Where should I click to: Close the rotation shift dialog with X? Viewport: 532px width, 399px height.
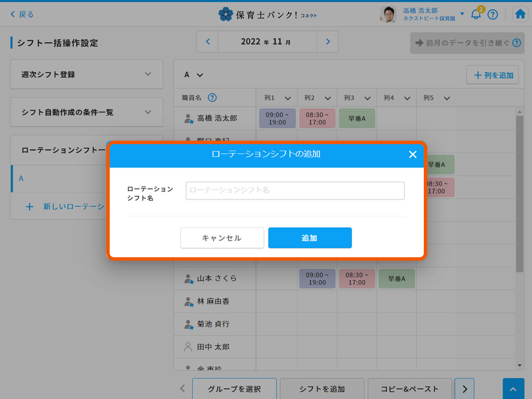pos(412,155)
